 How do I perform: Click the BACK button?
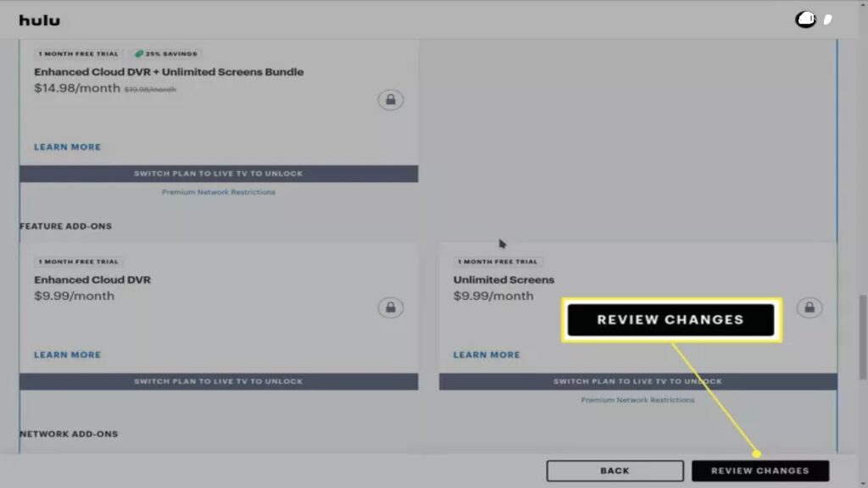[x=615, y=470]
